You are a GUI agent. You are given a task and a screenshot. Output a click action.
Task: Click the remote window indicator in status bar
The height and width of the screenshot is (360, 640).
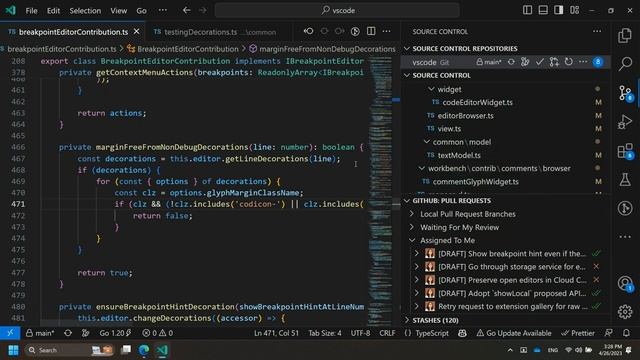[x=10, y=333]
